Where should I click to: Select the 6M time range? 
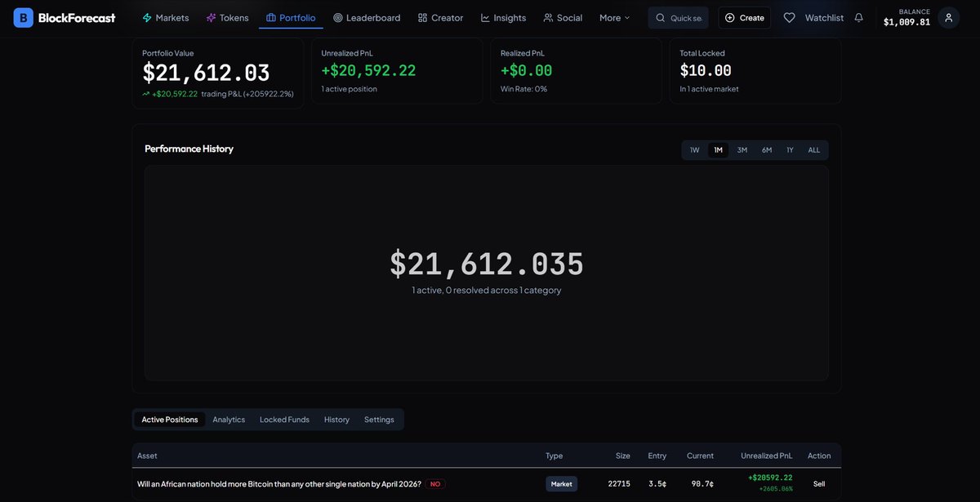pyautogui.click(x=767, y=150)
